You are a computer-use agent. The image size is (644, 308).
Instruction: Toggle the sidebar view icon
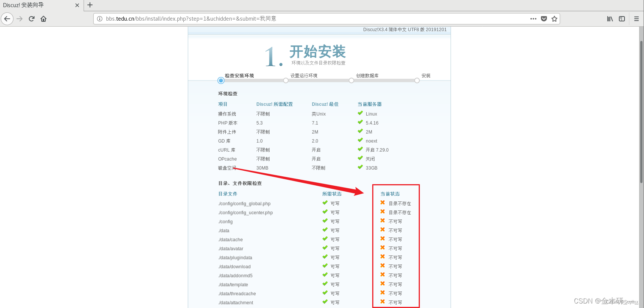click(622, 19)
